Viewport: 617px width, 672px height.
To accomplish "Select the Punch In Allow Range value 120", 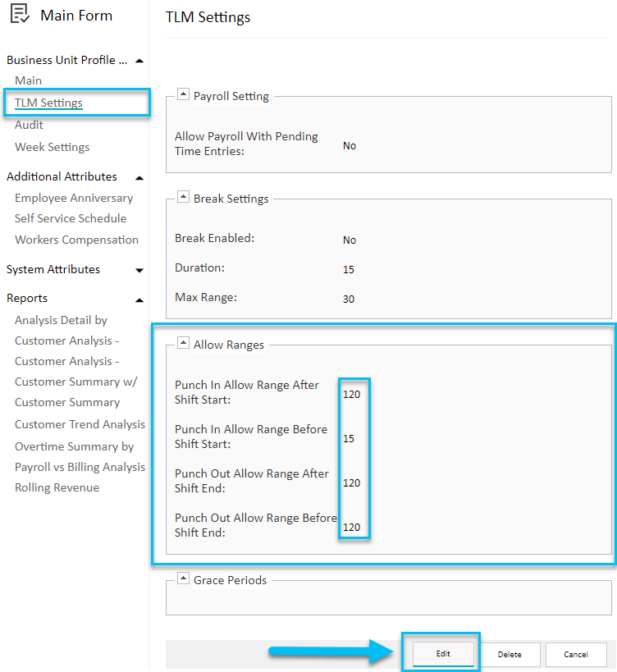I will (x=353, y=394).
